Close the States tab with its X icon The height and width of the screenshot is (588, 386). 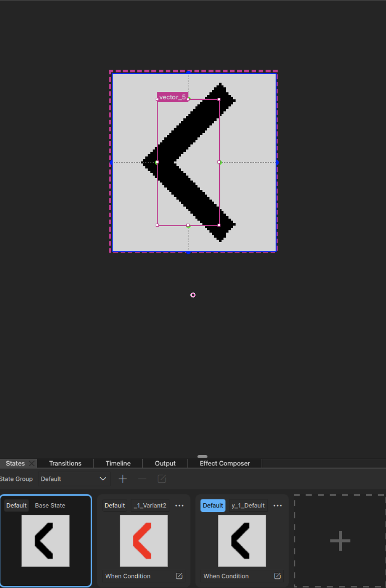[x=32, y=463]
